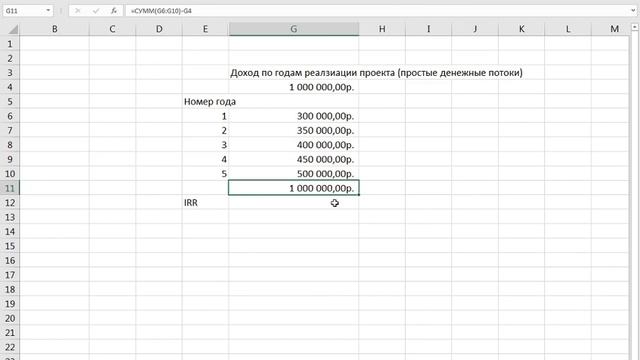Click the Select All corner triangle

point(13,29)
